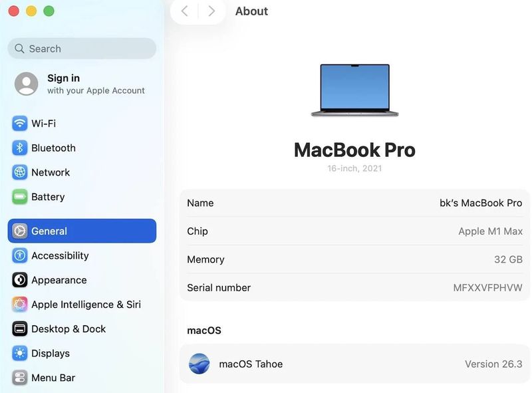Select Network label in the sidebar
This screenshot has height=393, width=532.
(51, 172)
